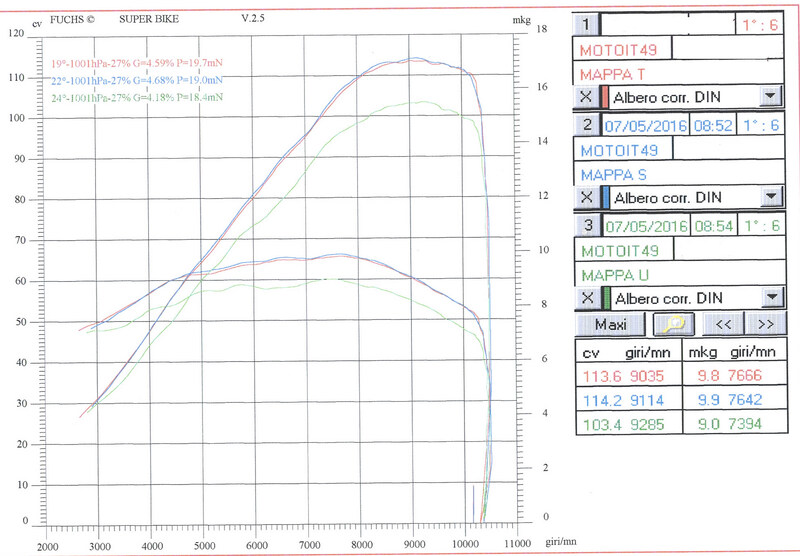The width and height of the screenshot is (800, 556).
Task: Toggle the X box for MAPPA T
Action: [585, 97]
